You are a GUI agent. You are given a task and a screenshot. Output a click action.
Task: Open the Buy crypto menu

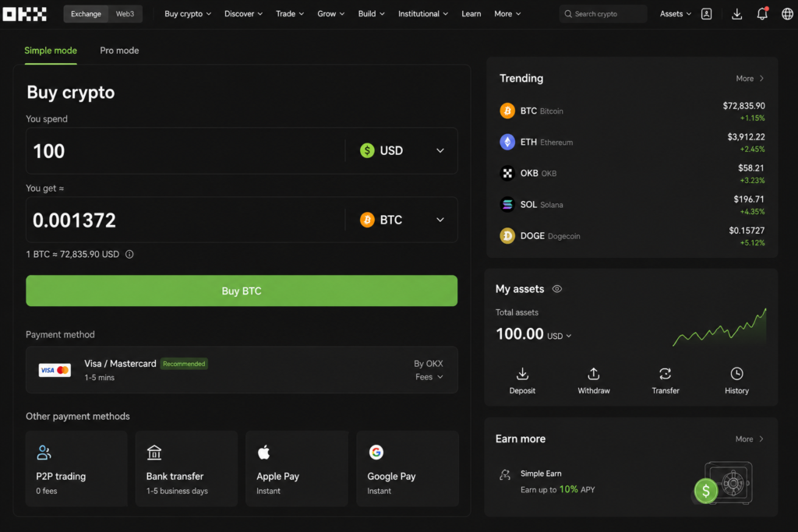[188, 14]
